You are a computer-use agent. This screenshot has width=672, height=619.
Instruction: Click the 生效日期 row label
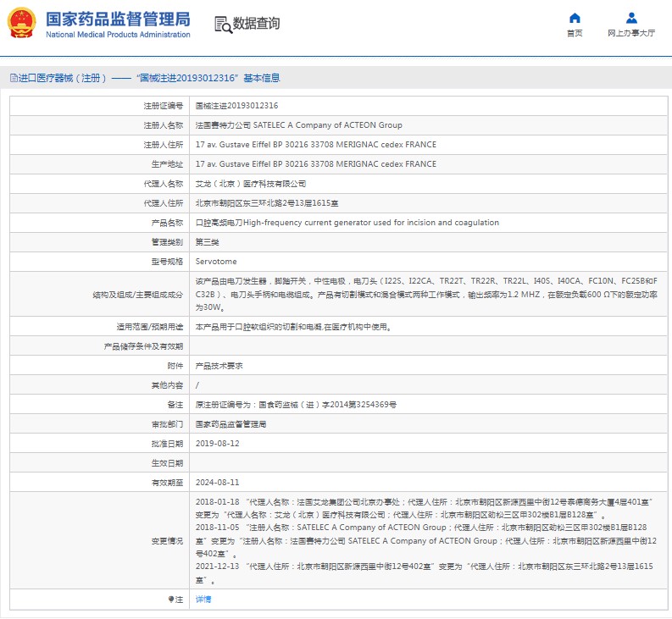tap(167, 463)
